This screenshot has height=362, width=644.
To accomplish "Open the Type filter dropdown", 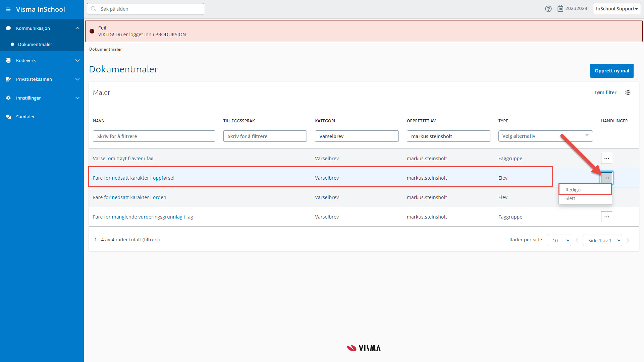I will click(x=545, y=136).
